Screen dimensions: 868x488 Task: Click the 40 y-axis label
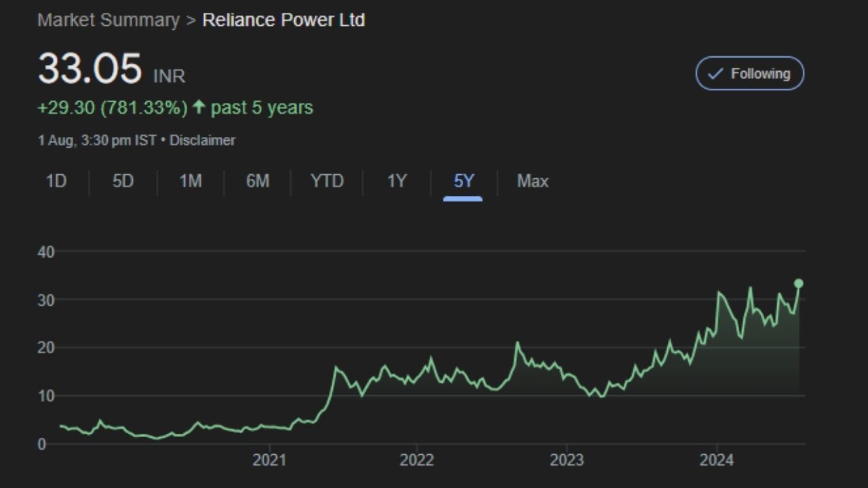46,251
